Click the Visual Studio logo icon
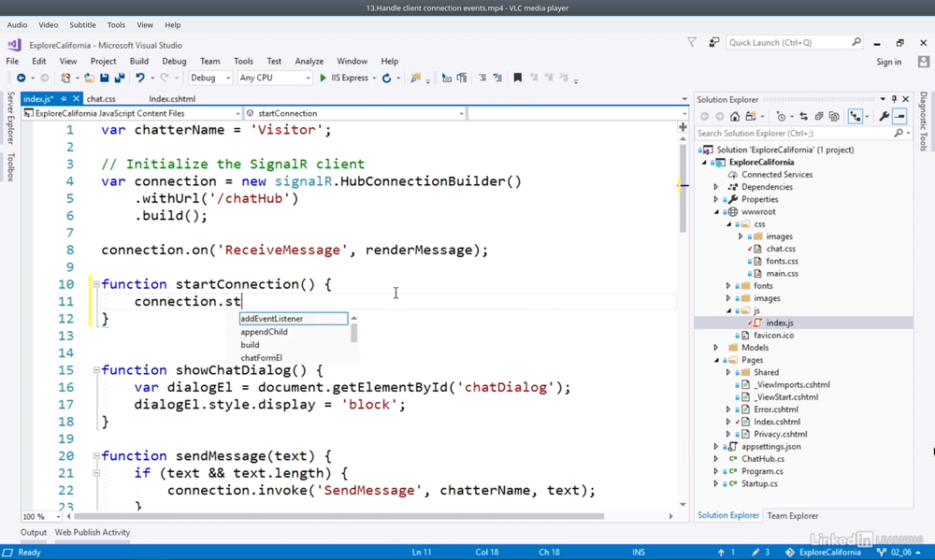The height and width of the screenshot is (560, 935). click(14, 45)
